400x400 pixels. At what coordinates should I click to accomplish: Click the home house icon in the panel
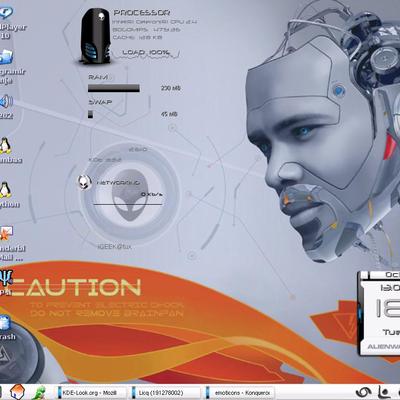click(17, 392)
